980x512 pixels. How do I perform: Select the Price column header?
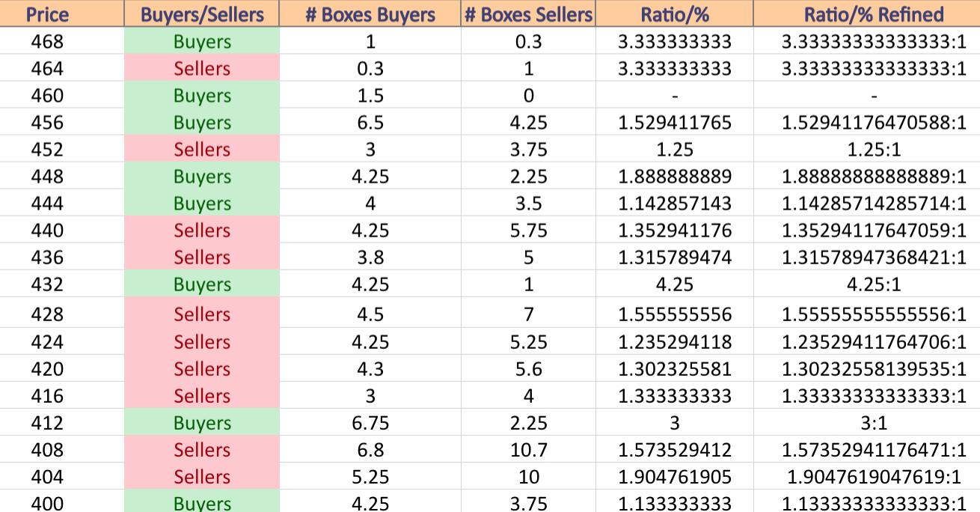click(47, 14)
